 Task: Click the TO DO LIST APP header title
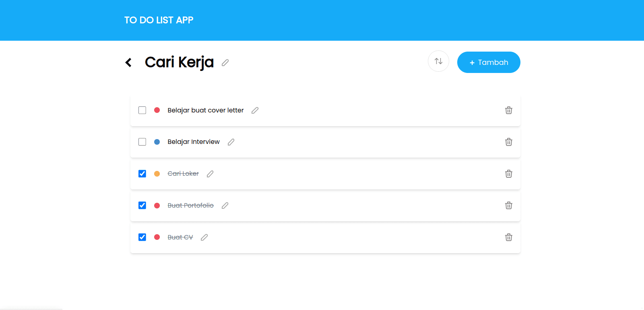[159, 20]
